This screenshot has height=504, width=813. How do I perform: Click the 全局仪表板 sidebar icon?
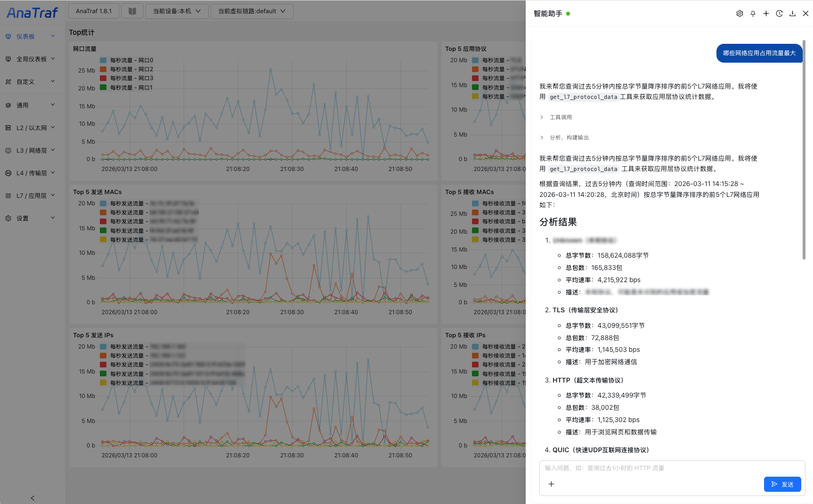[x=8, y=59]
